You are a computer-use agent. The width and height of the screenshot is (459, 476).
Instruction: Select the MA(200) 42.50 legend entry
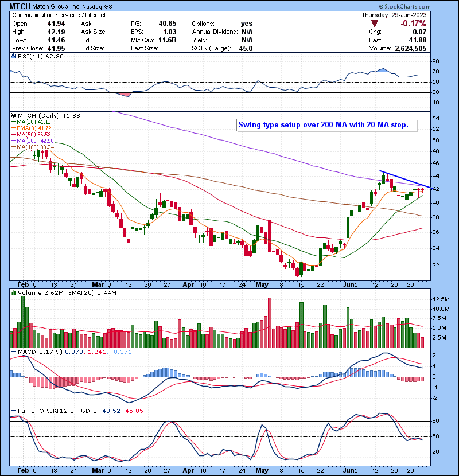32,141
